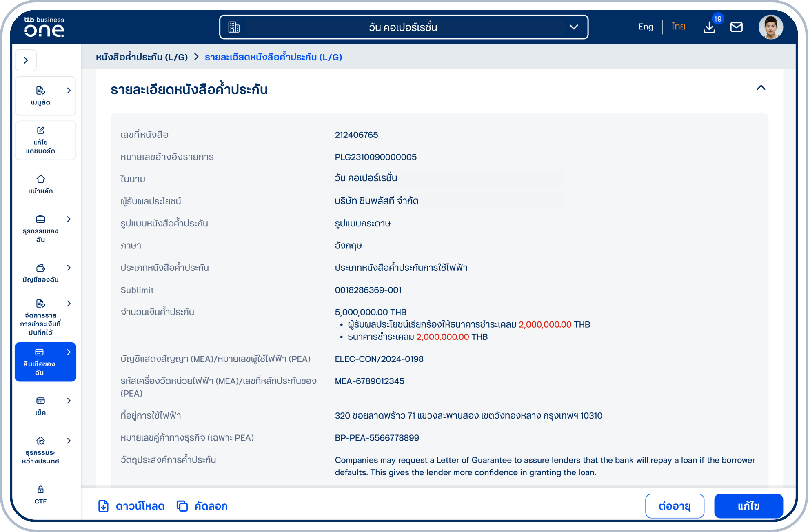Open the ธุรกรรมของฉัน sidebar menu
The image size is (808, 532).
(x=40, y=219)
